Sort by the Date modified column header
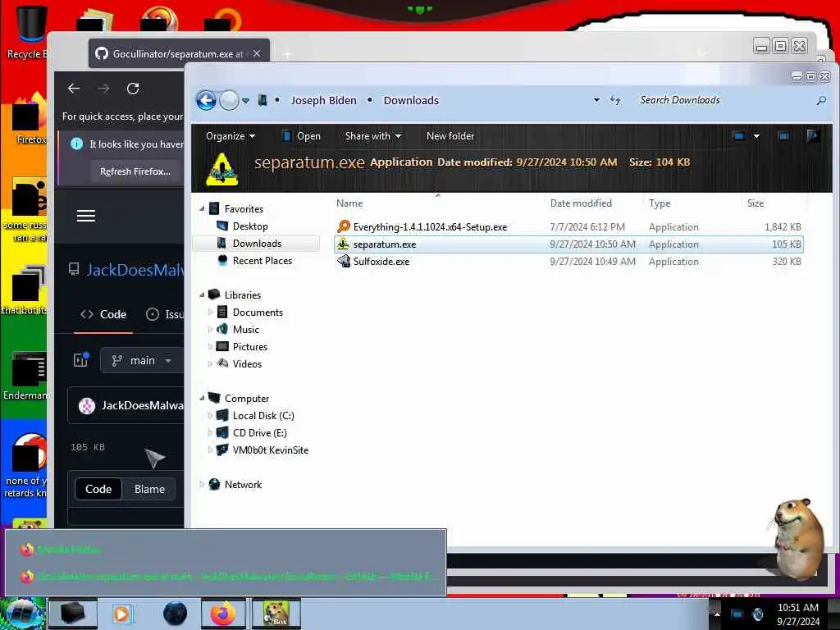The height and width of the screenshot is (630, 840). [581, 203]
